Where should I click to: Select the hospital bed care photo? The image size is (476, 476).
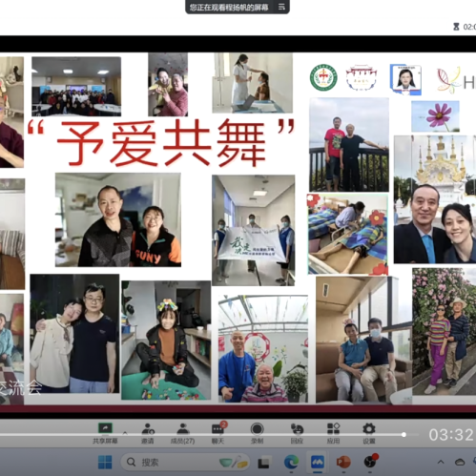(x=348, y=234)
